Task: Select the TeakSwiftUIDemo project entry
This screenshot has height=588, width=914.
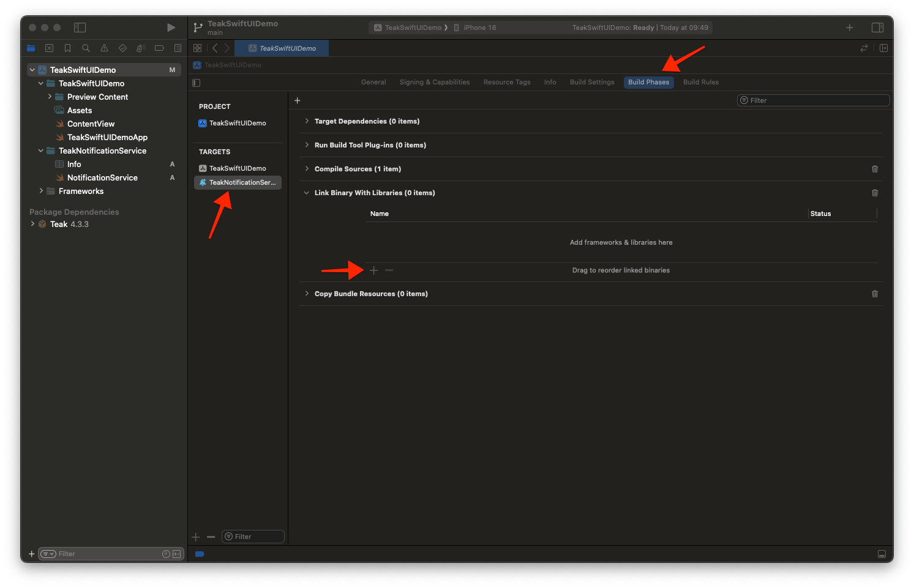Action: [x=238, y=123]
